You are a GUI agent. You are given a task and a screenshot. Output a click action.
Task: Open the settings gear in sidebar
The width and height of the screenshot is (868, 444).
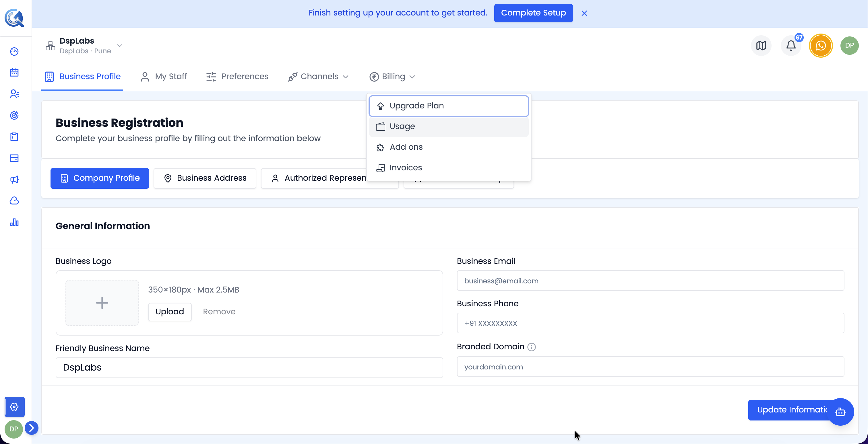tap(14, 407)
